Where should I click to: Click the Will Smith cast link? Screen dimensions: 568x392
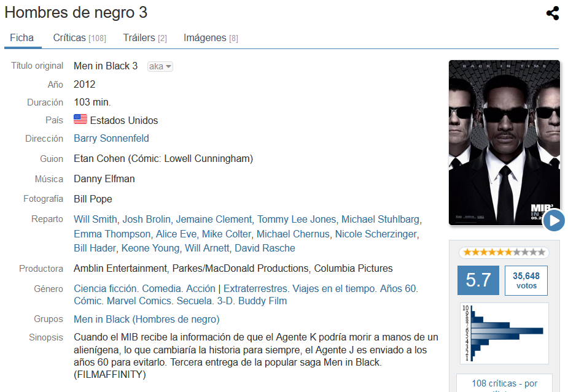pyautogui.click(x=95, y=220)
